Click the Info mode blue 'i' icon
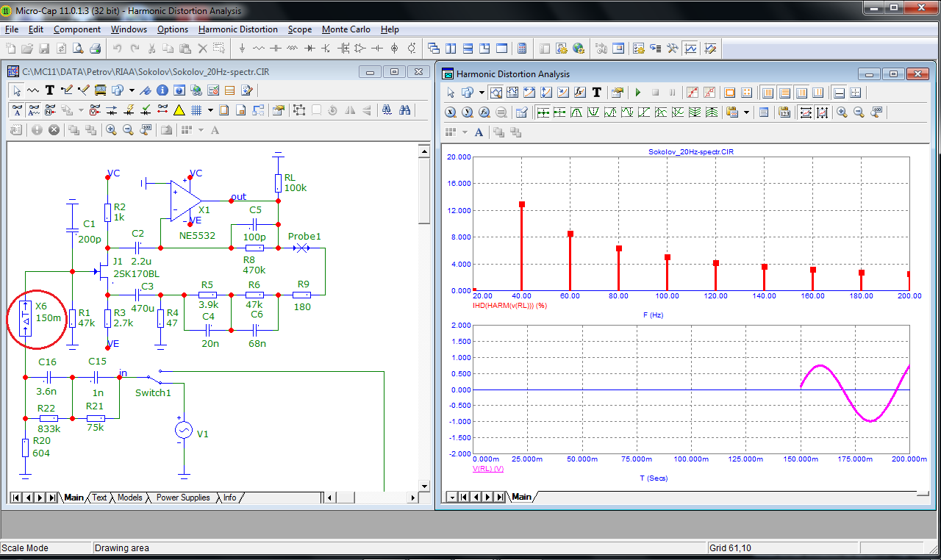941x560 pixels. point(162,90)
